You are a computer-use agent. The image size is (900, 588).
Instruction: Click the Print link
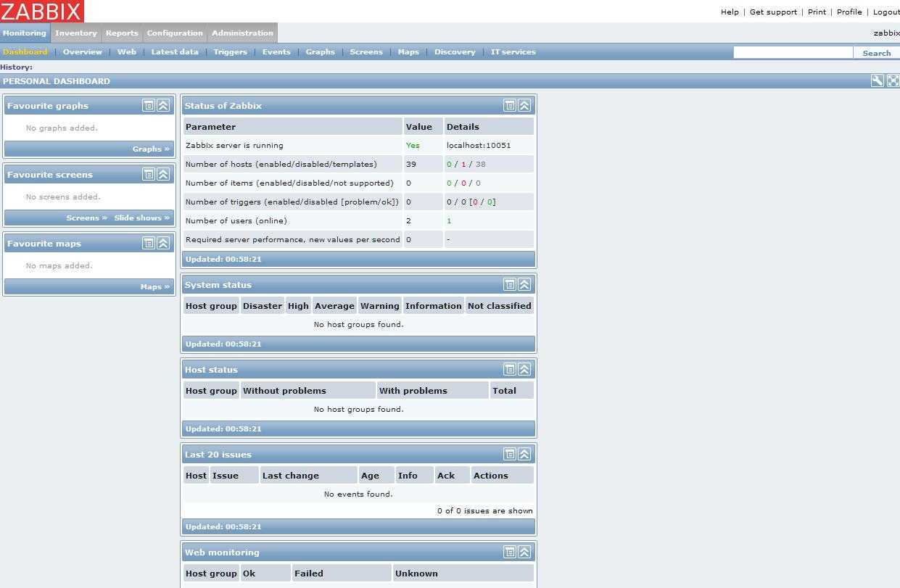click(x=817, y=12)
